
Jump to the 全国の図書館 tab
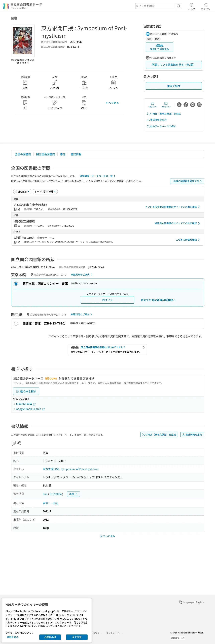coord(23,154)
